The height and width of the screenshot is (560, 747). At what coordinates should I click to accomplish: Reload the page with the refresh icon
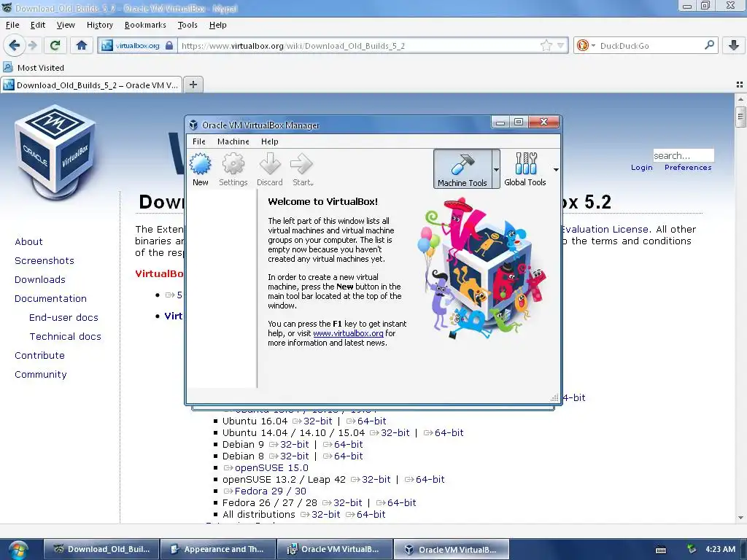pyautogui.click(x=55, y=45)
